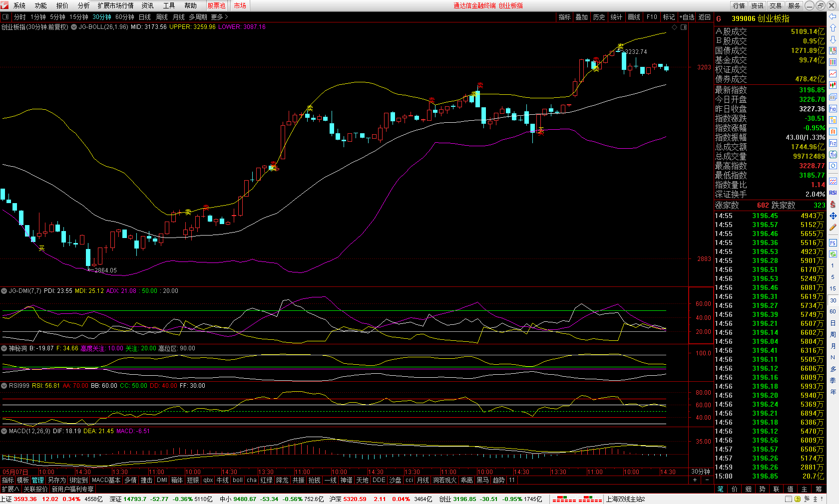Click the up arrow icon in the right sidebar
839x504 pixels.
(x=833, y=28)
